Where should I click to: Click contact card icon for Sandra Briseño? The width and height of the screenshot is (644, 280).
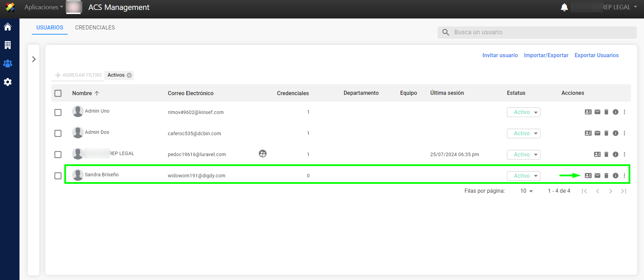coord(588,176)
